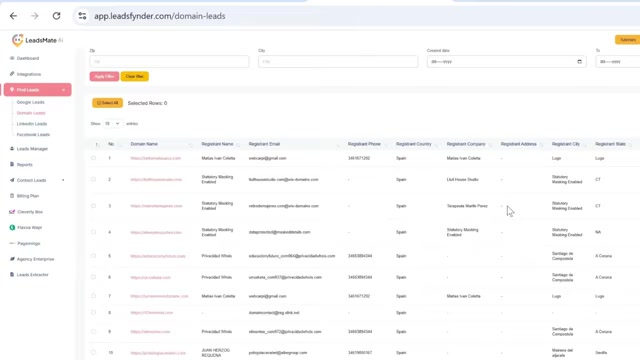The height and width of the screenshot is (360, 640).
Task: Open Linkedin Leads in the sidebar
Action: pyautogui.click(x=32, y=124)
